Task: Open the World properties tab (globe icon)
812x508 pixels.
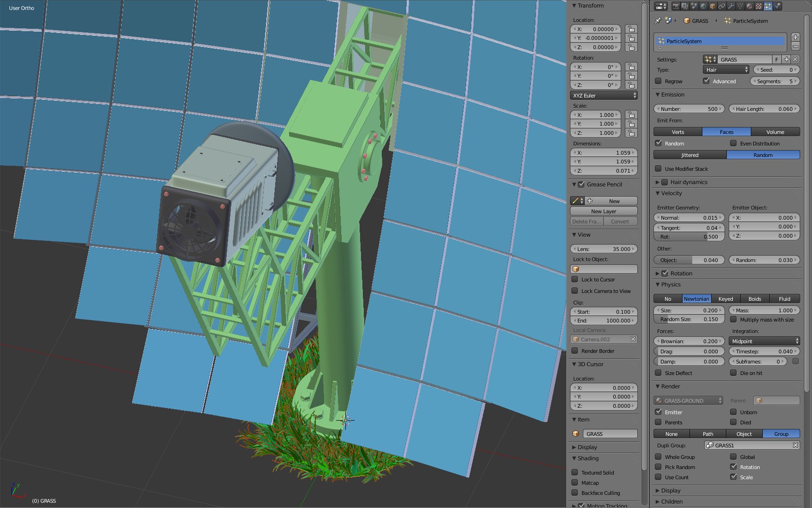Action: tap(703, 6)
